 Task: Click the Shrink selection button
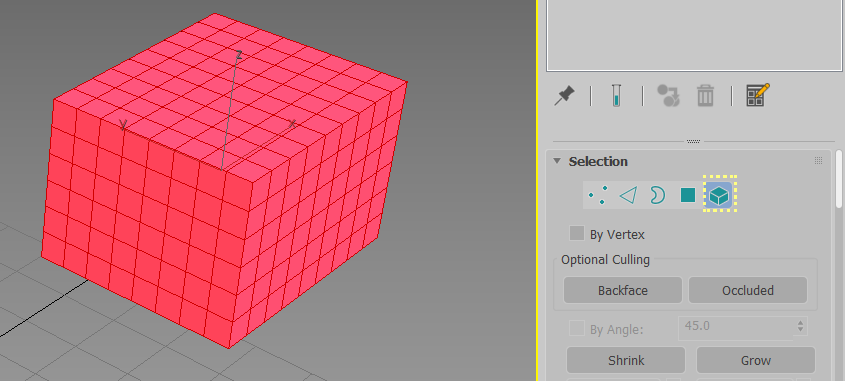point(626,360)
